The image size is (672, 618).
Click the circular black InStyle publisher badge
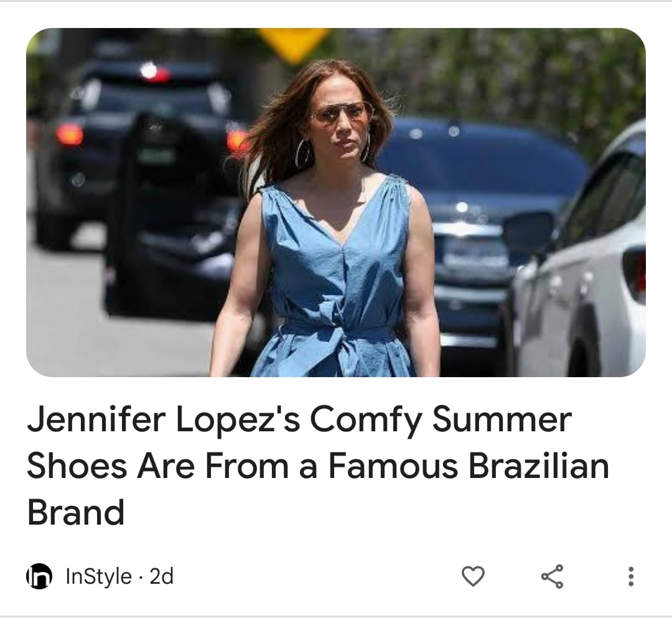39,576
